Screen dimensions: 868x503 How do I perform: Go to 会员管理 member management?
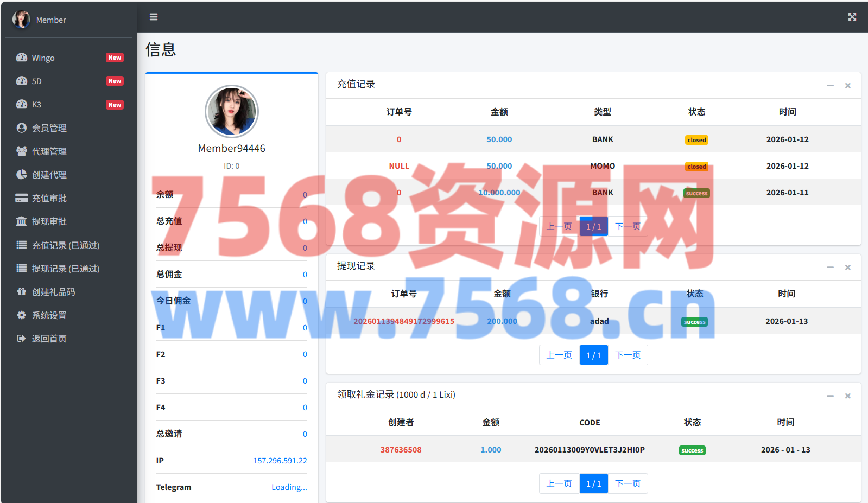[x=49, y=128]
